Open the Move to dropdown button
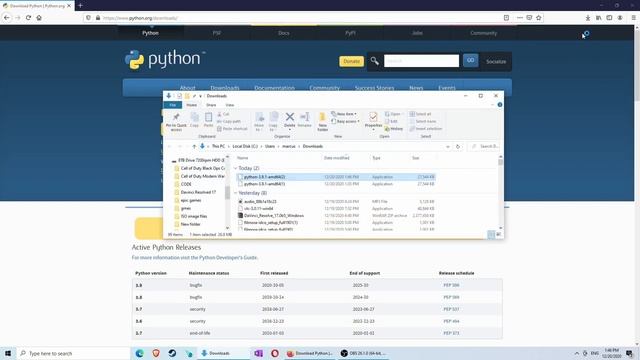The image size is (640, 360). point(259,122)
